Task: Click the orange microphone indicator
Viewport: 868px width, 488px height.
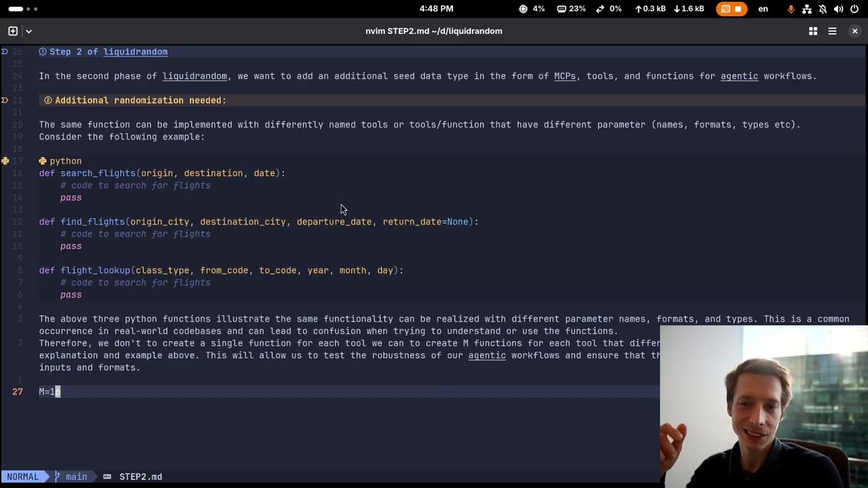Action: (x=791, y=9)
